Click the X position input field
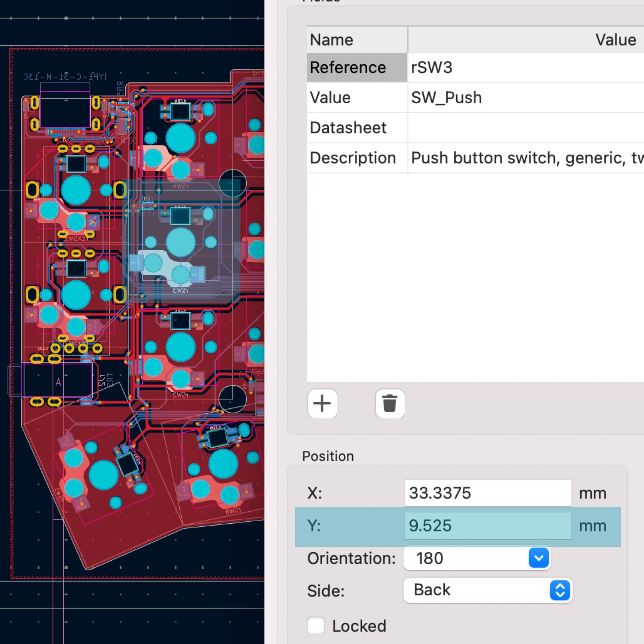Viewport: 644px width, 644px height. coord(487,493)
